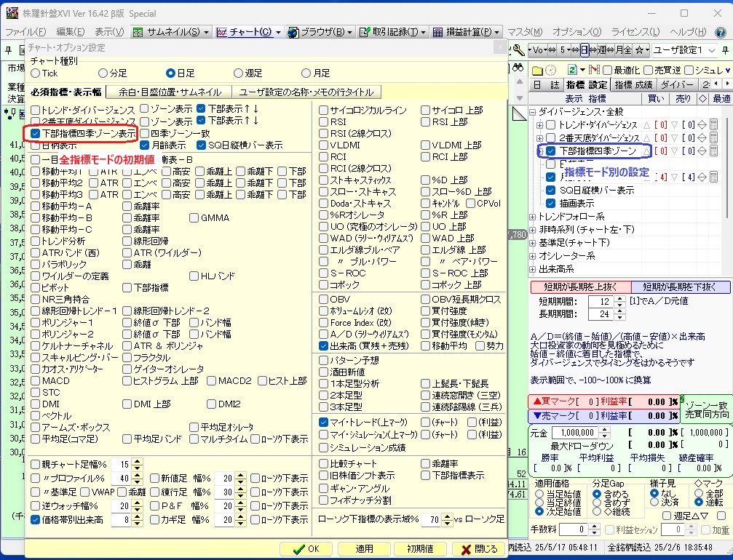Toggle 出来高 (買残+売残) checkbox
The height and width of the screenshot is (560, 733).
[323, 346]
